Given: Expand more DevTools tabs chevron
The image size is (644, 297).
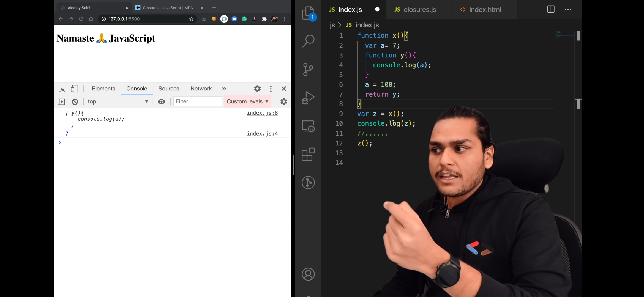Looking at the screenshot, I should pos(224,89).
